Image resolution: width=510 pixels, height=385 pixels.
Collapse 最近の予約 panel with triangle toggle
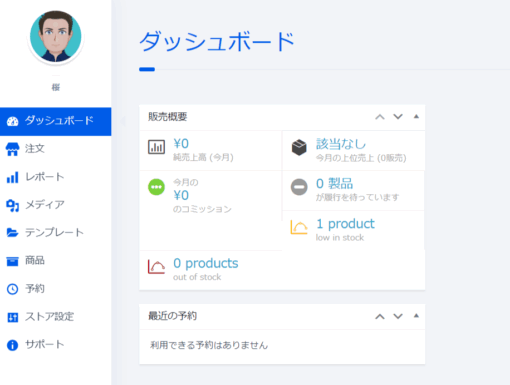click(x=416, y=316)
